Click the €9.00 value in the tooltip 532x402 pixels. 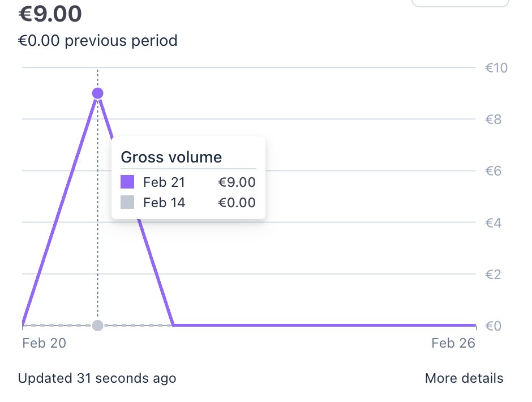pyautogui.click(x=237, y=182)
